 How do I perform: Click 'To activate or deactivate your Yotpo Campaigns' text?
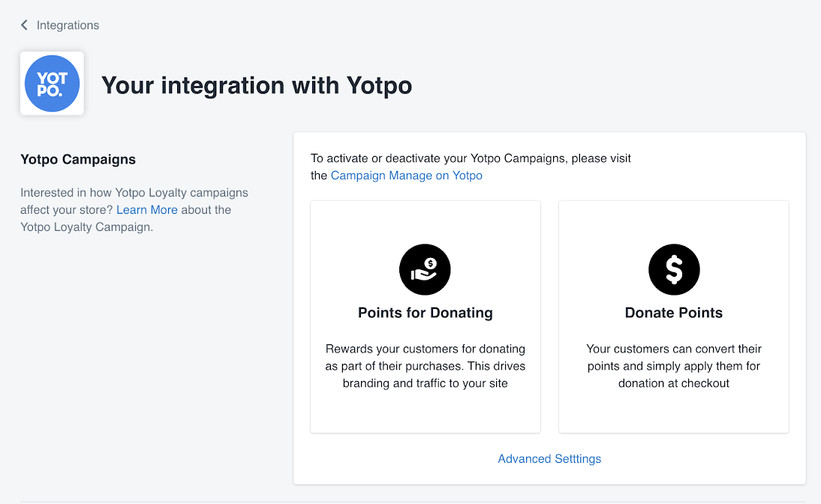click(x=471, y=166)
